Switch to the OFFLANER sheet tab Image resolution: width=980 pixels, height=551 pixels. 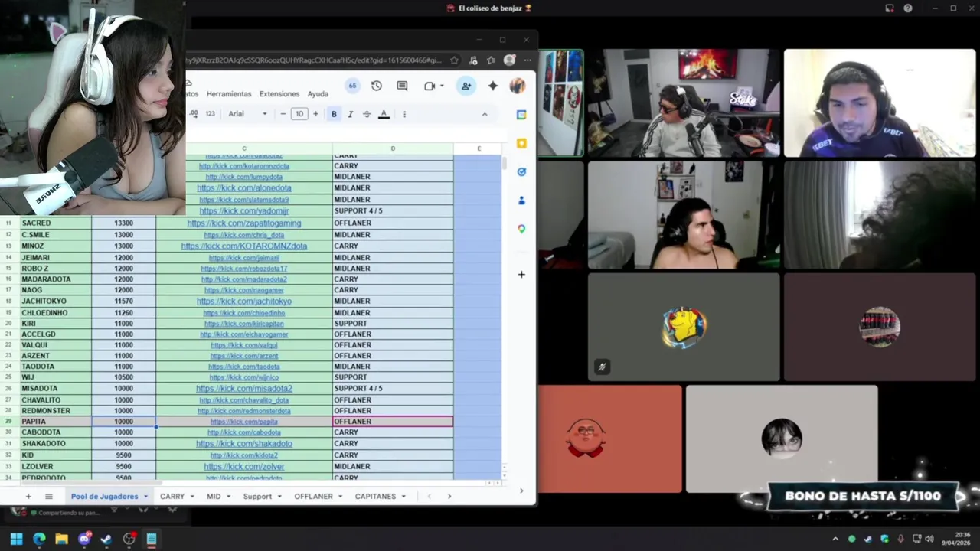click(314, 496)
